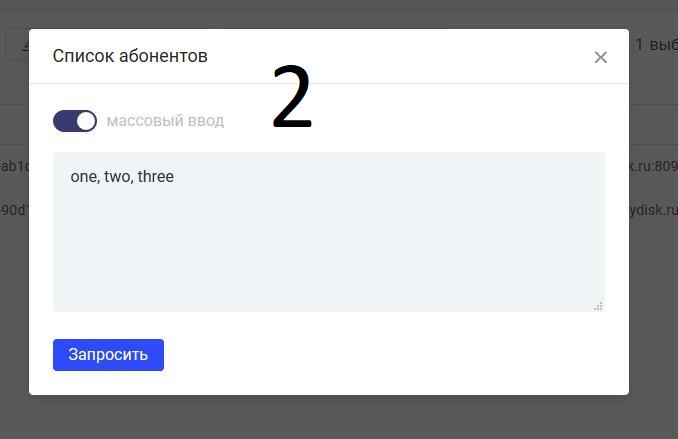
Task: Click the background row text ending ".ru:809"
Action: 654,166
